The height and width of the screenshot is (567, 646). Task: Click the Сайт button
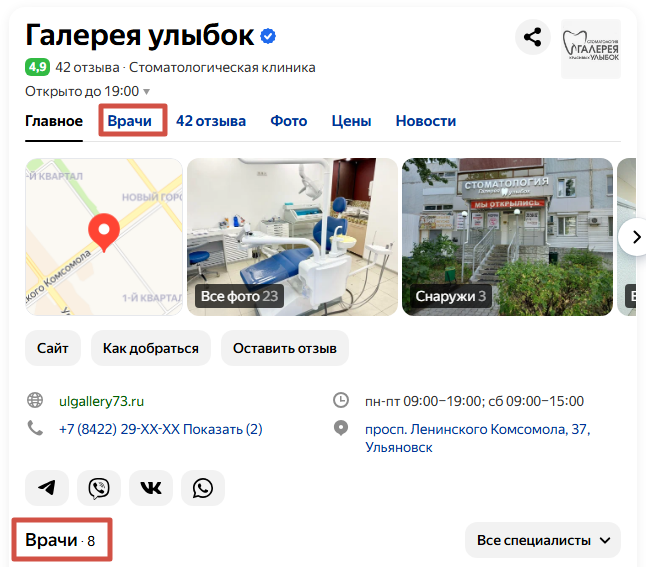(53, 348)
